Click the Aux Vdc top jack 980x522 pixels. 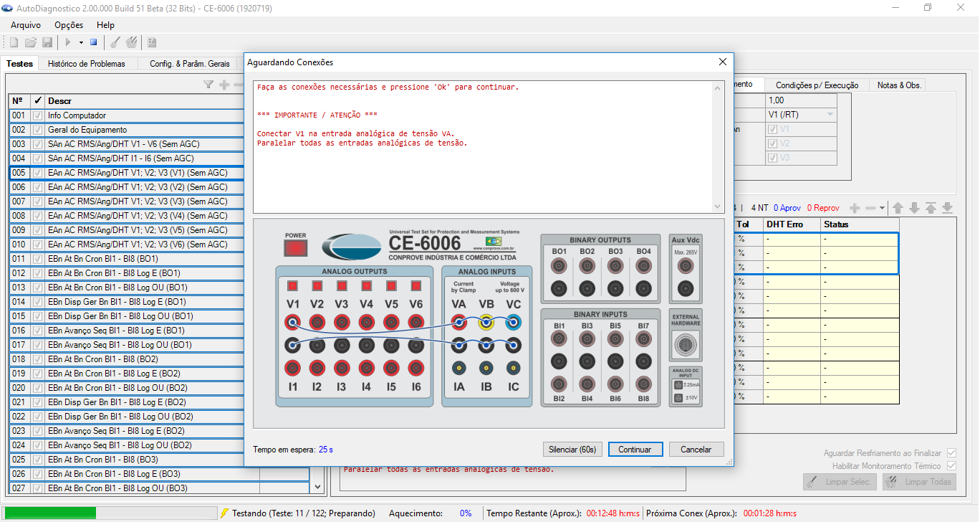[x=686, y=266]
